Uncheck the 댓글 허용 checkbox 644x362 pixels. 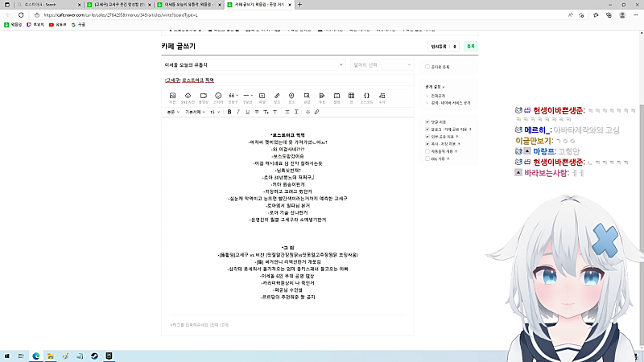427,122
